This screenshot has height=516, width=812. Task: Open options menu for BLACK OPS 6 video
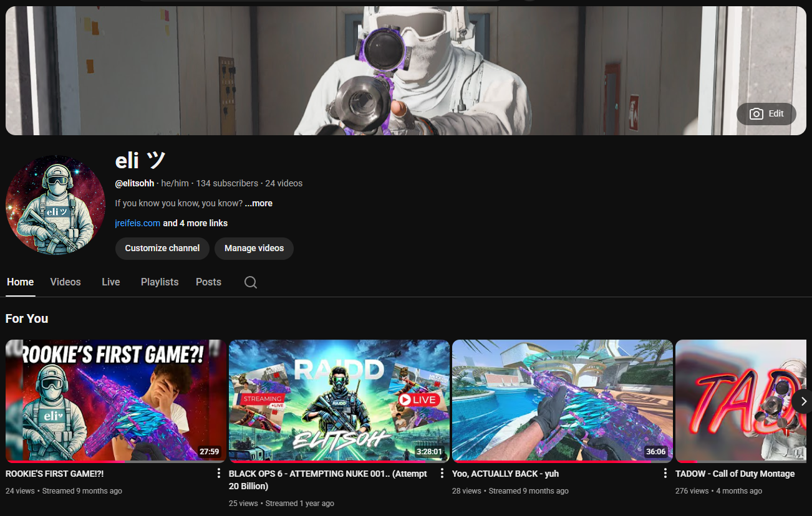pos(442,474)
